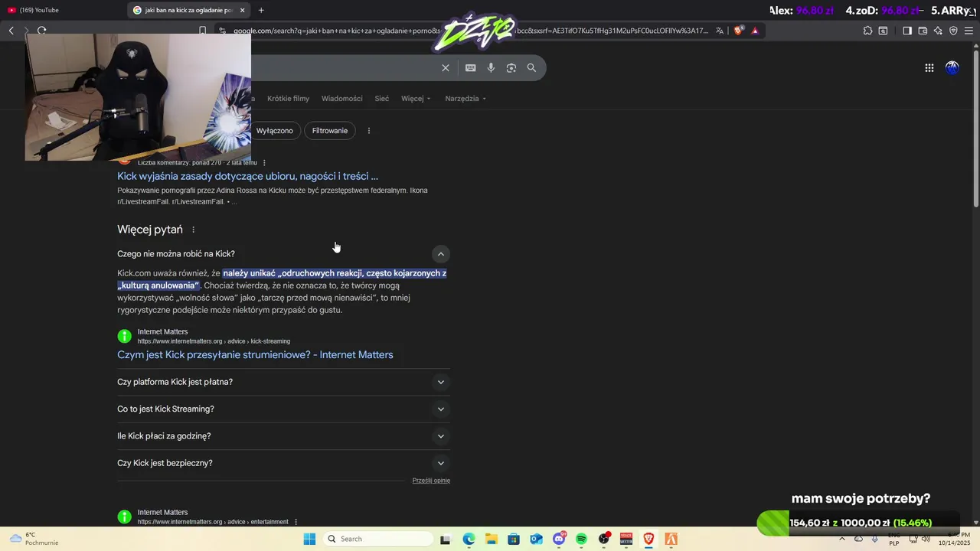Open the on-screen keyboard input tool
This screenshot has height=551, width=980.
471,67
